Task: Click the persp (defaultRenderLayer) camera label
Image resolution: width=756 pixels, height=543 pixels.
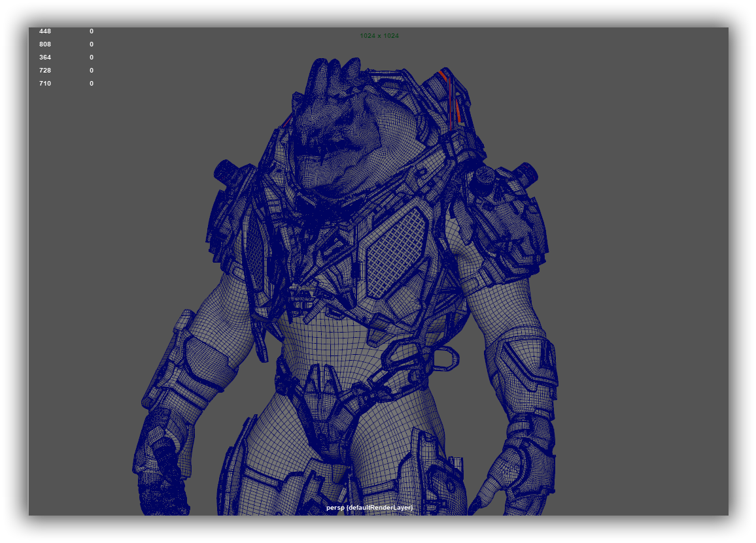Action: click(369, 507)
